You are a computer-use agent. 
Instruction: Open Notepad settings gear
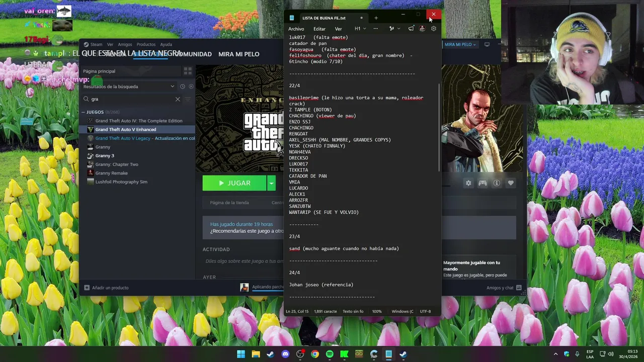pyautogui.click(x=434, y=29)
